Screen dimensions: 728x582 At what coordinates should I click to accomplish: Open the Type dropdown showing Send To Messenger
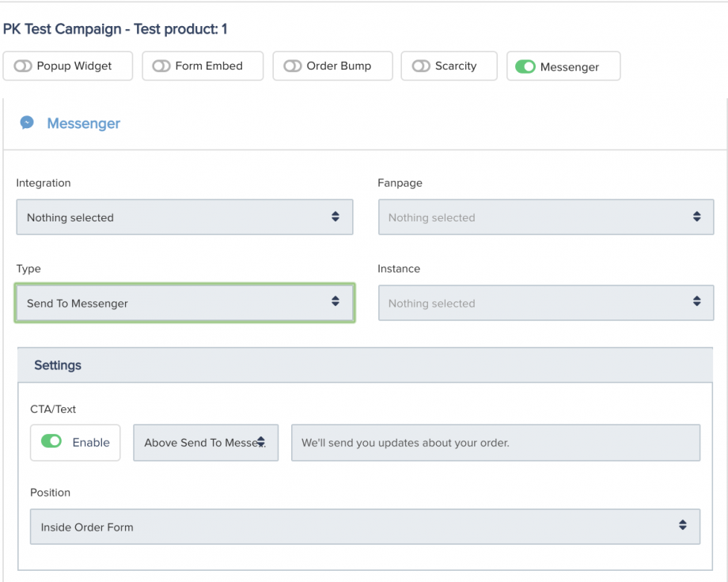[x=184, y=304]
